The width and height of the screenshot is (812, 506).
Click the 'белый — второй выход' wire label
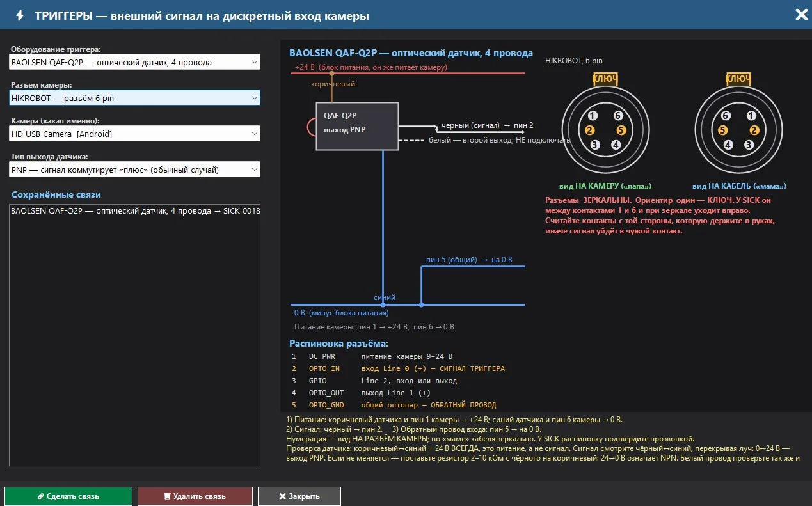(498, 140)
